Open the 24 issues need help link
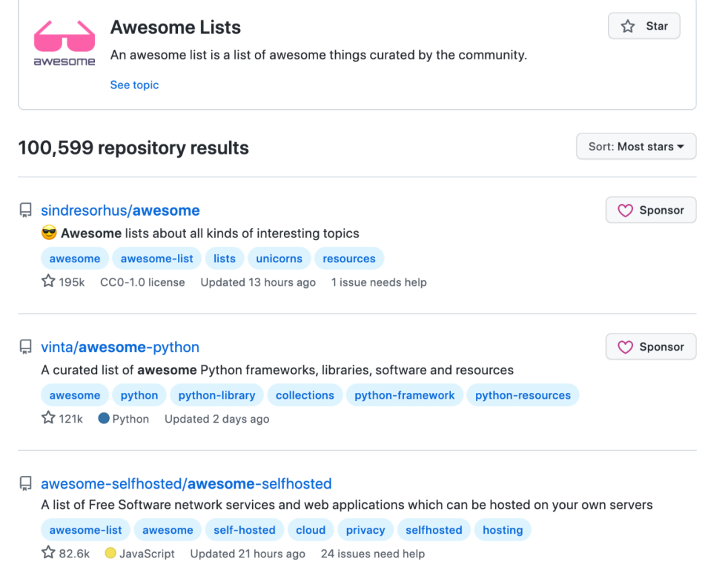 373,553
